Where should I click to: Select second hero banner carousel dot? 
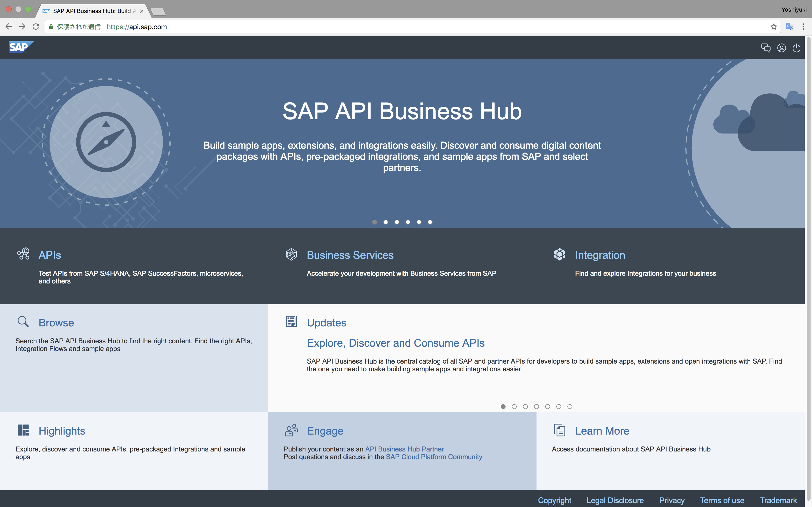coord(385,222)
